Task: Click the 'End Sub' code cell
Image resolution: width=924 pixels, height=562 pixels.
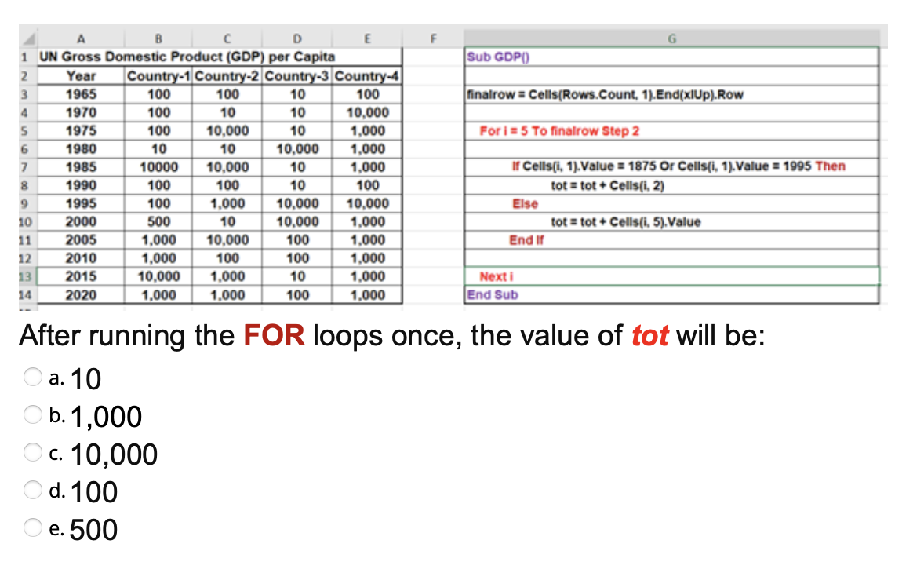Action: tap(671, 295)
